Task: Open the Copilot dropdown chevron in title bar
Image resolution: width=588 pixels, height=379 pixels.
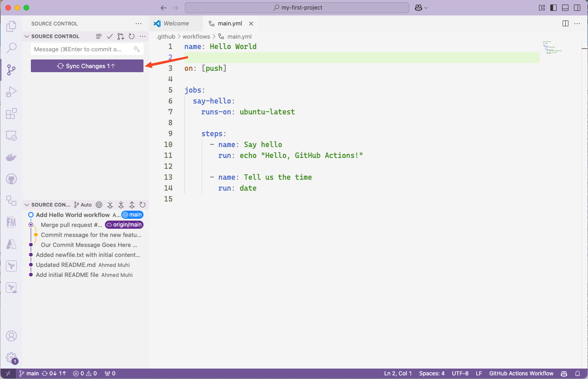Action: [426, 8]
